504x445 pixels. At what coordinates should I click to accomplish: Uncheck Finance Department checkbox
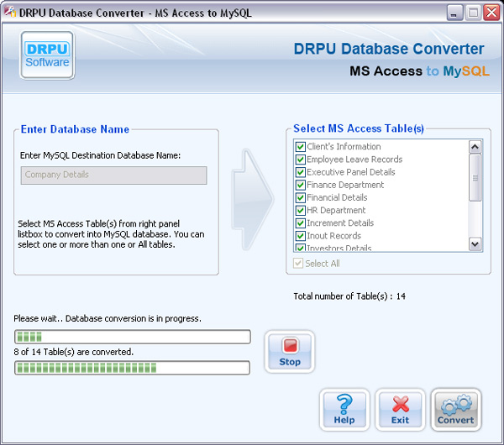click(x=300, y=185)
